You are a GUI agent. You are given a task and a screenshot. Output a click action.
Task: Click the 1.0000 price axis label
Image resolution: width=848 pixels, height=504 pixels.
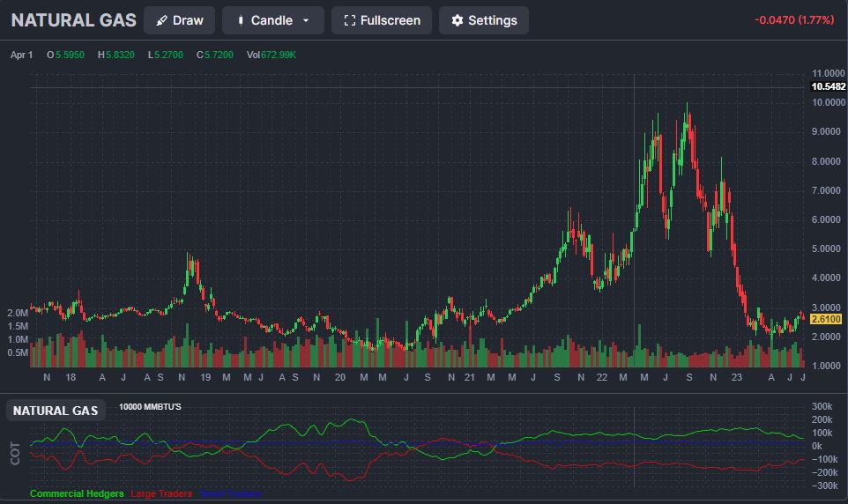coord(826,366)
